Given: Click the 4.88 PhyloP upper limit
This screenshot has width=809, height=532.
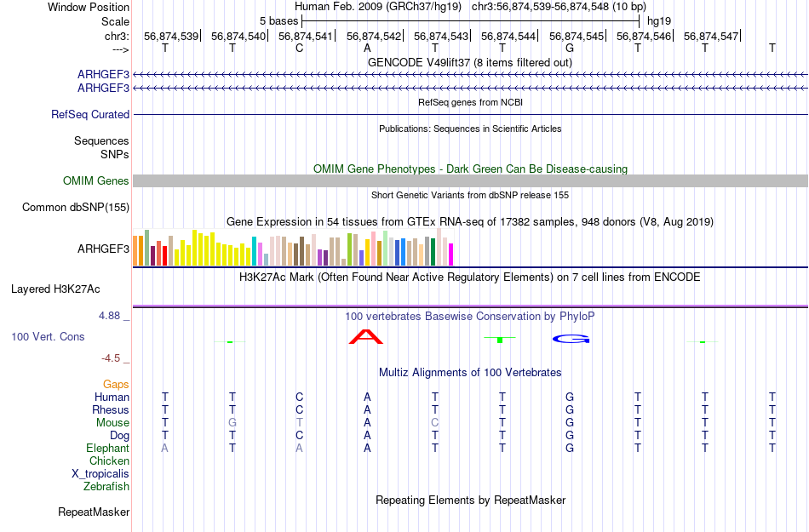Looking at the screenshot, I should (x=109, y=316).
